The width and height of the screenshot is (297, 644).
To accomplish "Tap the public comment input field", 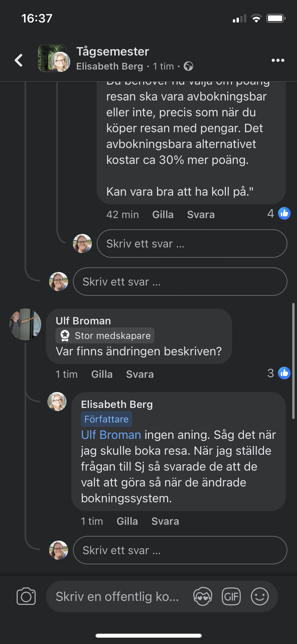I will 117,596.
